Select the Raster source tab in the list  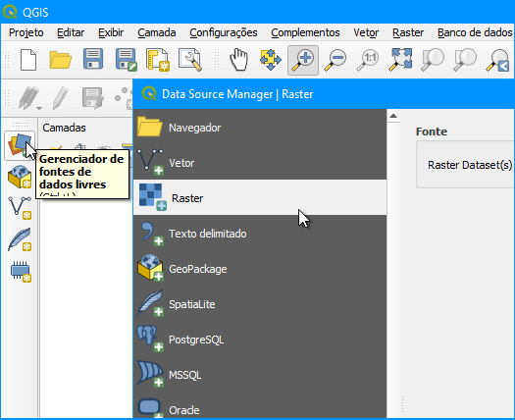pyautogui.click(x=260, y=197)
